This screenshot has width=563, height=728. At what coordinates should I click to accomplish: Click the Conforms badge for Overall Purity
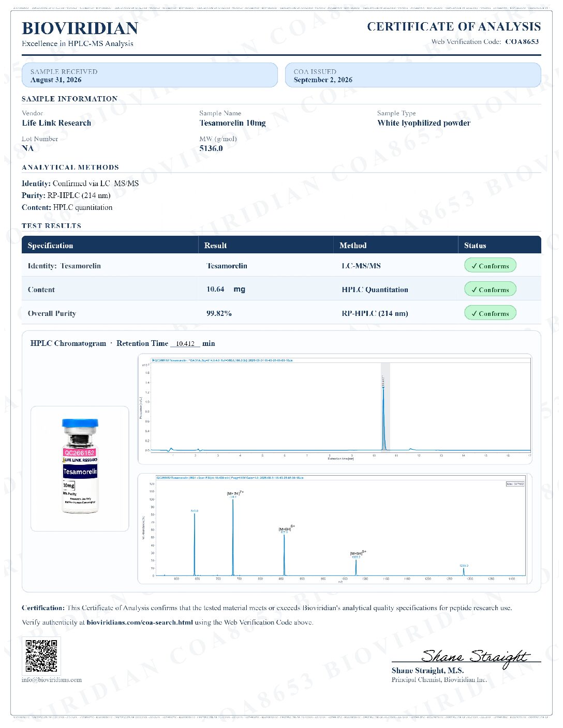(490, 313)
